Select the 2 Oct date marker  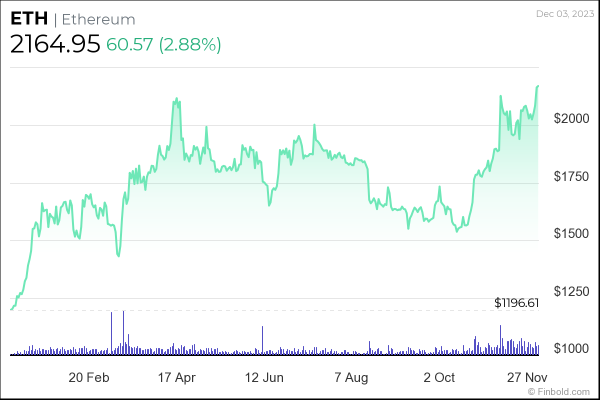click(x=439, y=377)
